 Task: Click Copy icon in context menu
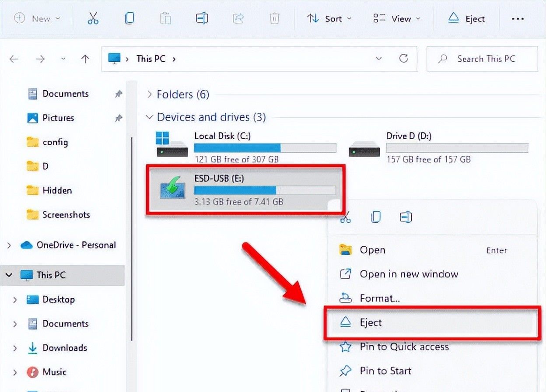click(375, 217)
